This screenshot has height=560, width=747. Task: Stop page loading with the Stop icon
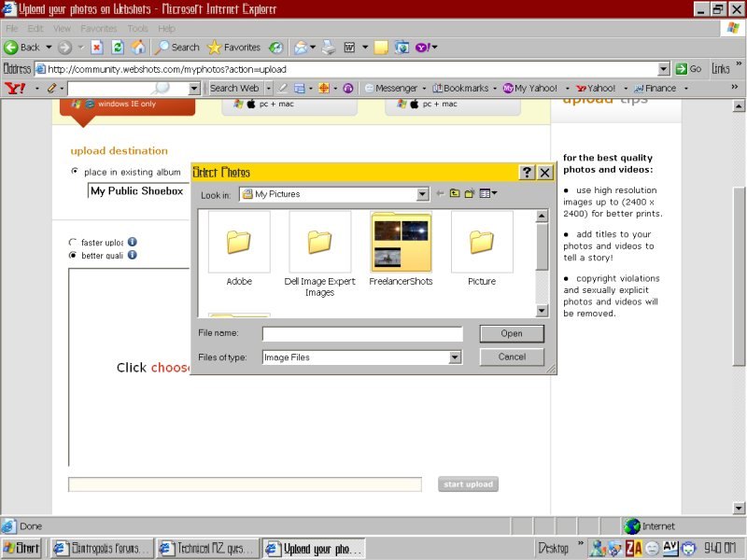(x=97, y=48)
